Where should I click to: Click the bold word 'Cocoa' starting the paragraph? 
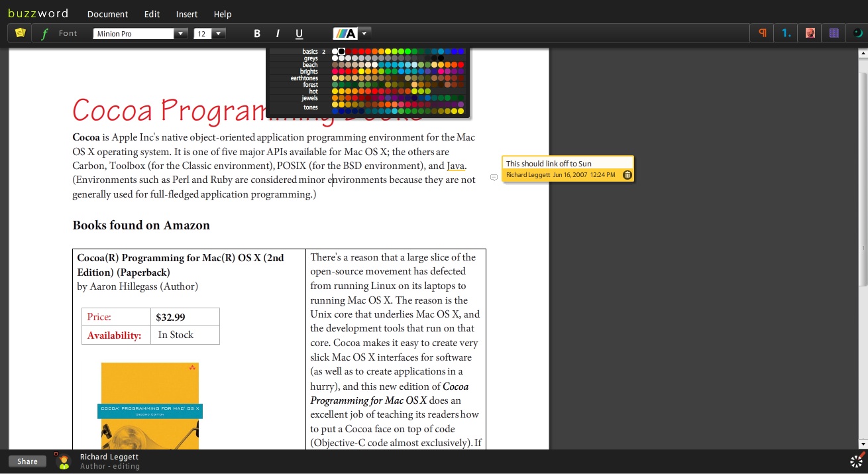click(x=86, y=137)
